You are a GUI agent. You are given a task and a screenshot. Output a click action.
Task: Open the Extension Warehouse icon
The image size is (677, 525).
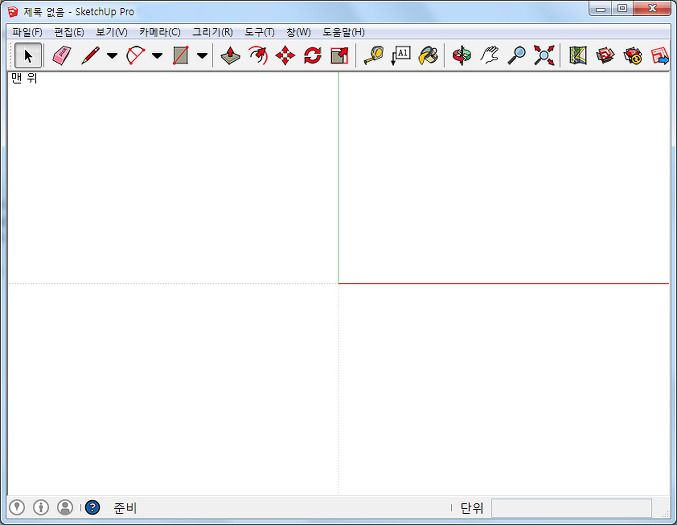[633, 56]
